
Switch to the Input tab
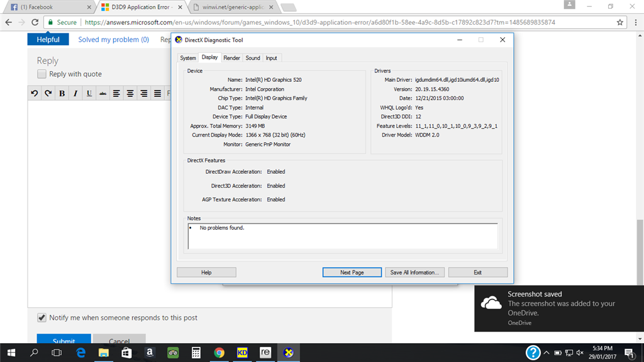click(x=271, y=58)
